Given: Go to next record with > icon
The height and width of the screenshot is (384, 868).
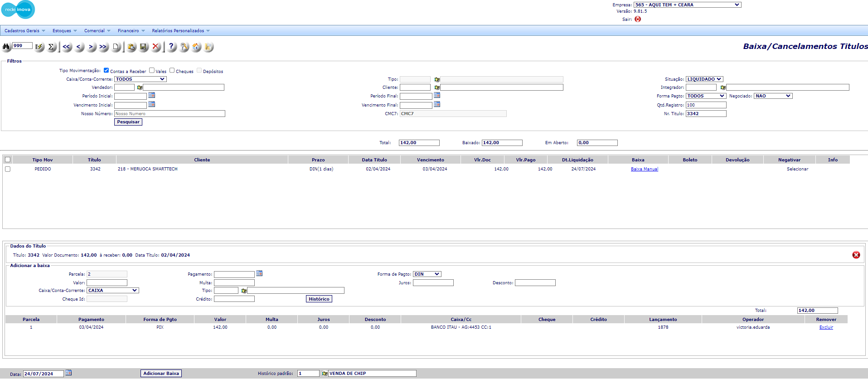Looking at the screenshot, I should pyautogui.click(x=91, y=47).
